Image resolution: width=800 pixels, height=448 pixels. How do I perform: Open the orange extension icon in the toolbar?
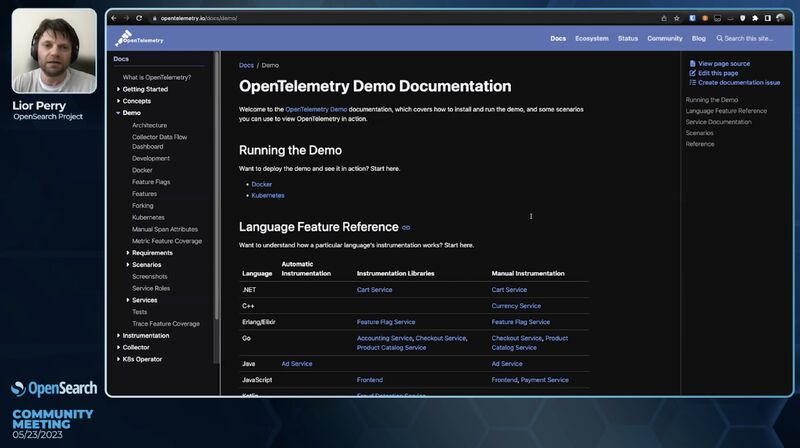coord(705,18)
